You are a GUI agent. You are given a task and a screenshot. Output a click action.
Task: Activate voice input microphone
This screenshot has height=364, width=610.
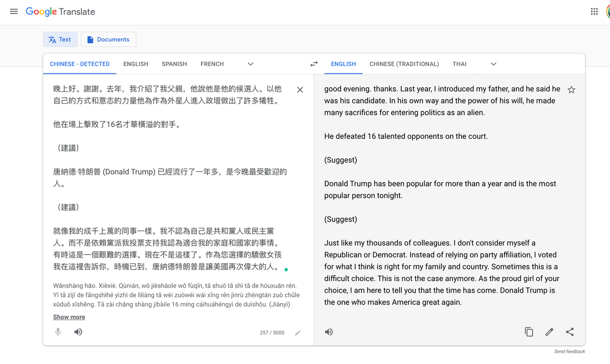tap(58, 331)
